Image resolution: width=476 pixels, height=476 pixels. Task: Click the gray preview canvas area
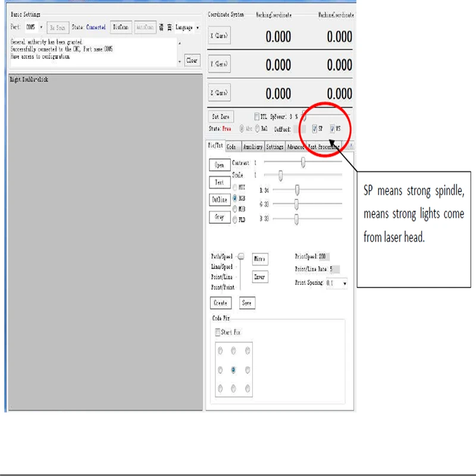point(105,242)
